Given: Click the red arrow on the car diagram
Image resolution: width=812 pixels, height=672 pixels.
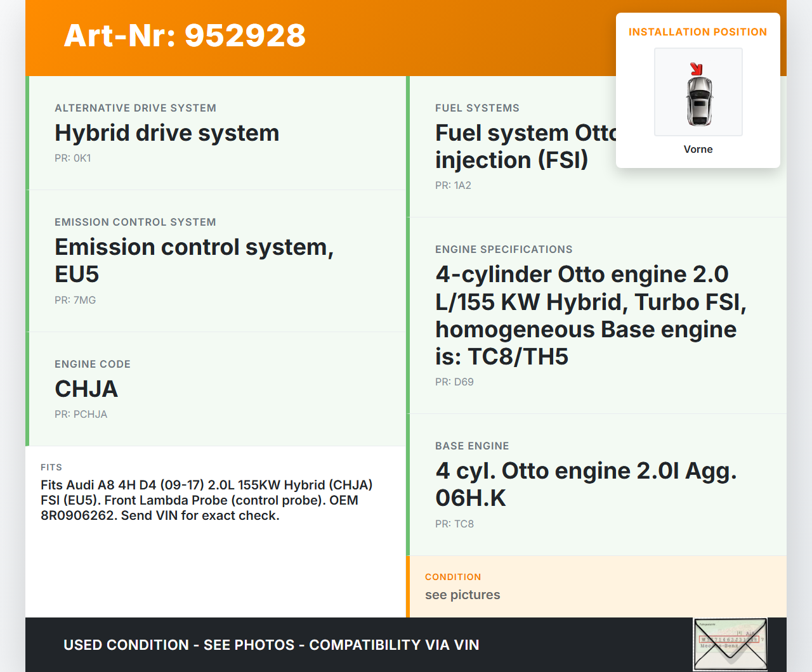Looking at the screenshot, I should [x=696, y=69].
